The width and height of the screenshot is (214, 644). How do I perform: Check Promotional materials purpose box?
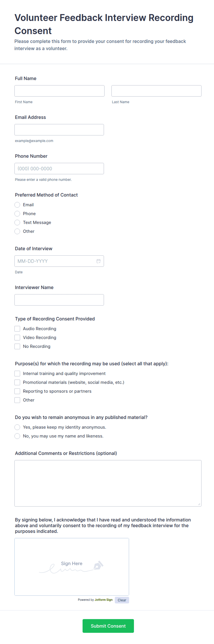coord(17,382)
